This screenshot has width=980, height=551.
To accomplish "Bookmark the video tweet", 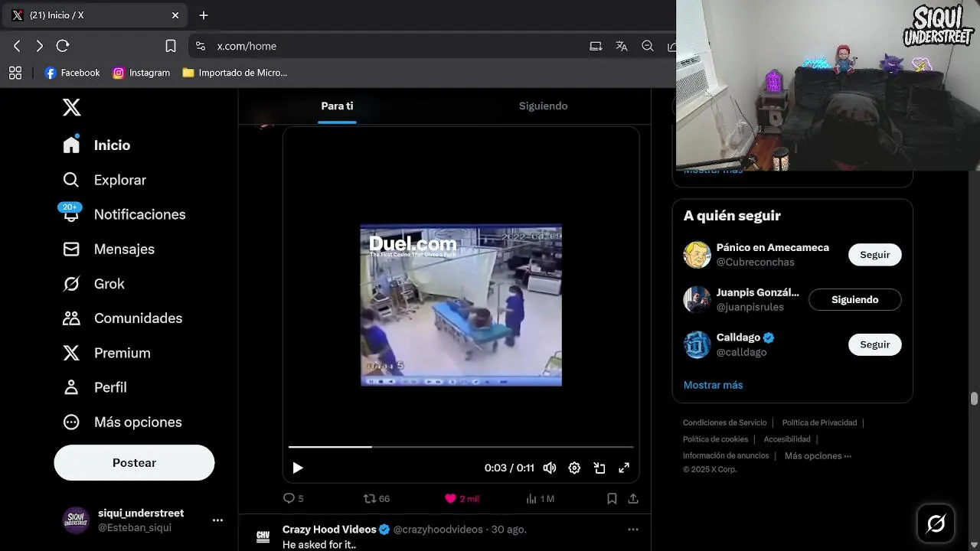I will click(612, 498).
